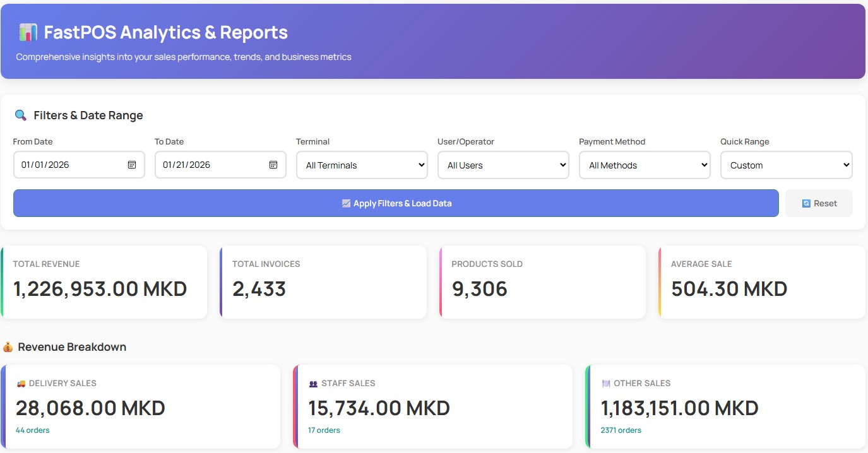Viewport: 868px width, 453px height.
Task: Open the Terminal dropdown showing All Terminals
Action: [361, 165]
